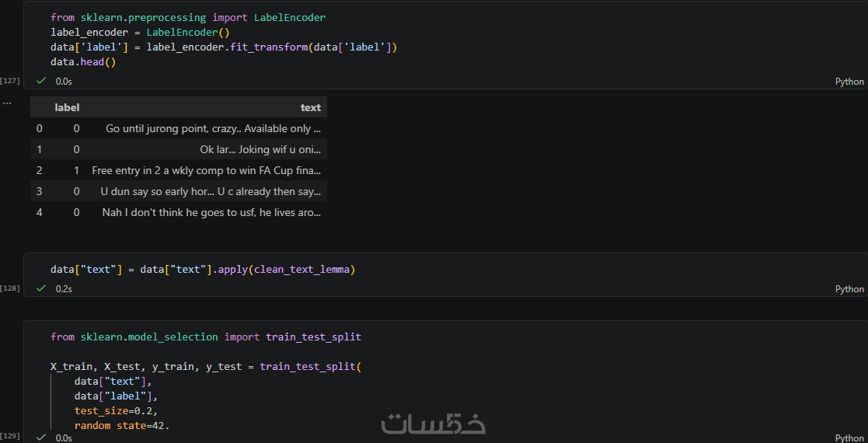Open the output actions ellipsis menu
Image resolution: width=868 pixels, height=443 pixels.
[x=7, y=103]
